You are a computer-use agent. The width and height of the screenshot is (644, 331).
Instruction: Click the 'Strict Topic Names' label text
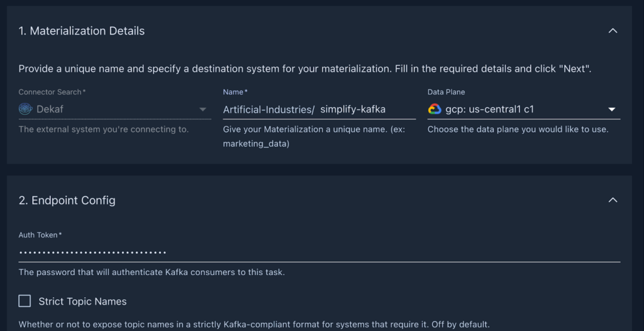pos(82,301)
